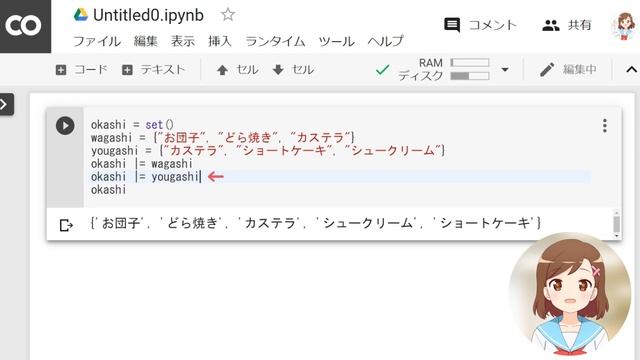This screenshot has width=640, height=360.
Task: Open the ツール menu
Action: point(336,41)
